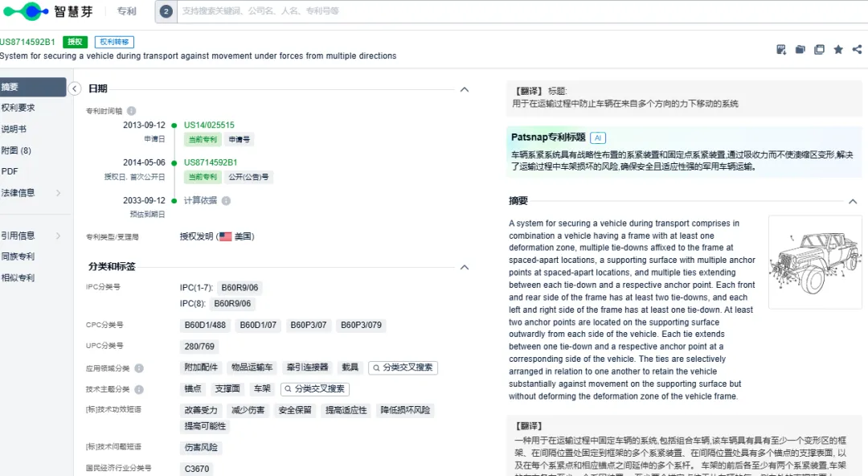Click the 锚点 technical topic tag
The height and width of the screenshot is (476, 868).
pos(193,389)
